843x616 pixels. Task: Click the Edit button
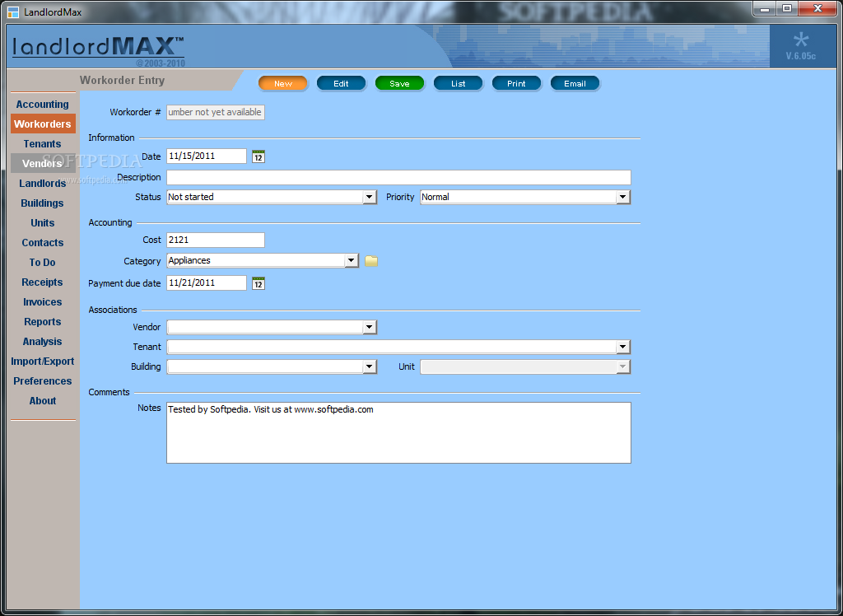pos(341,83)
